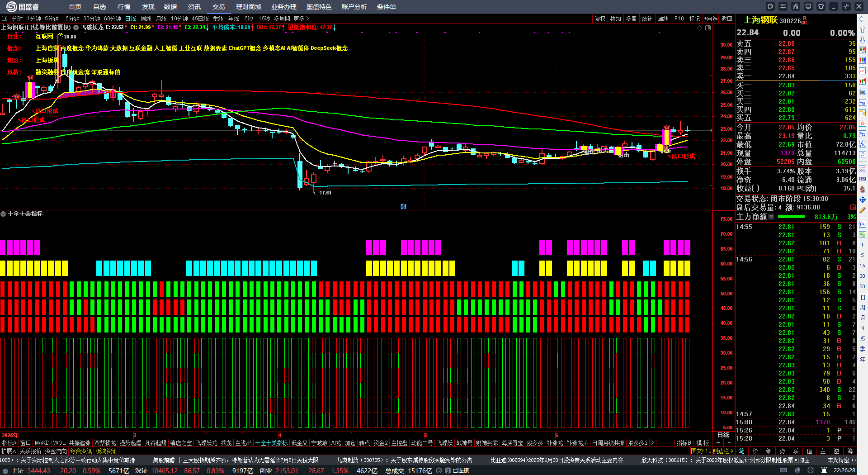Open the 账户分析 menu
This screenshot has width=868, height=475.
354,7
